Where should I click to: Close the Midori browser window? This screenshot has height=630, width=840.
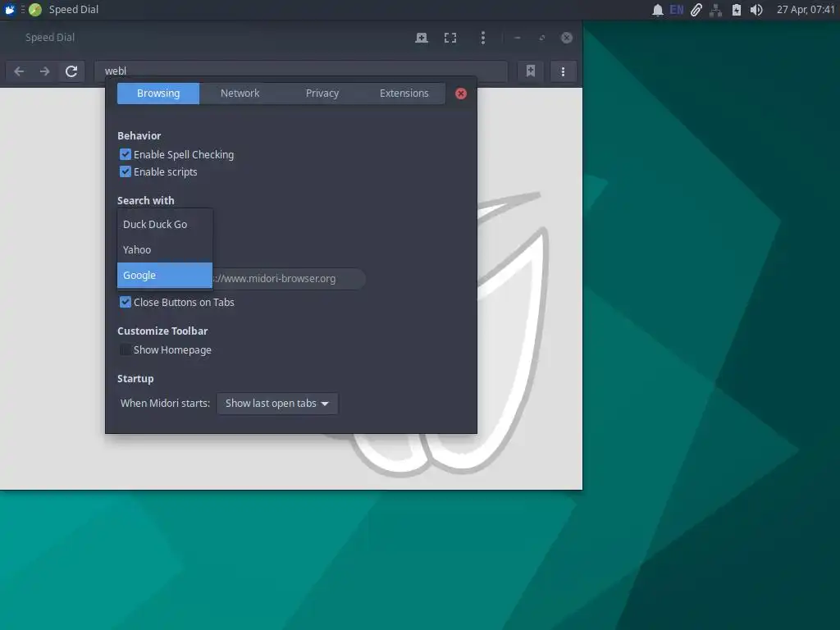567,38
